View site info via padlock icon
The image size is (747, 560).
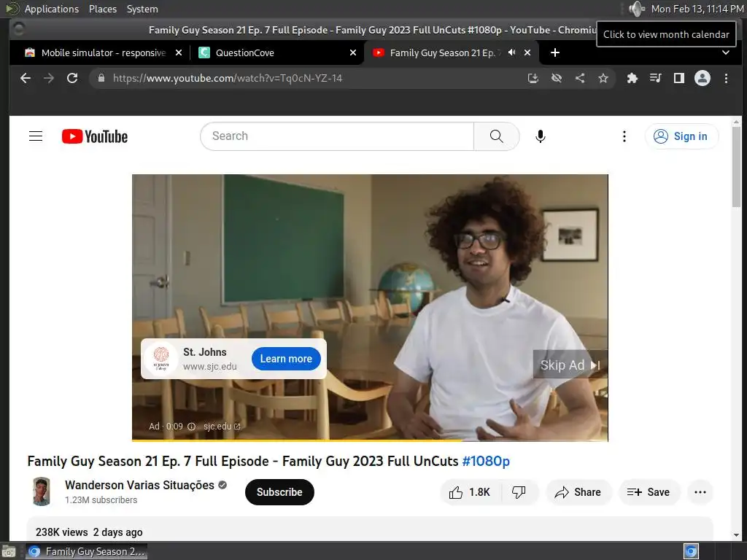pos(101,78)
